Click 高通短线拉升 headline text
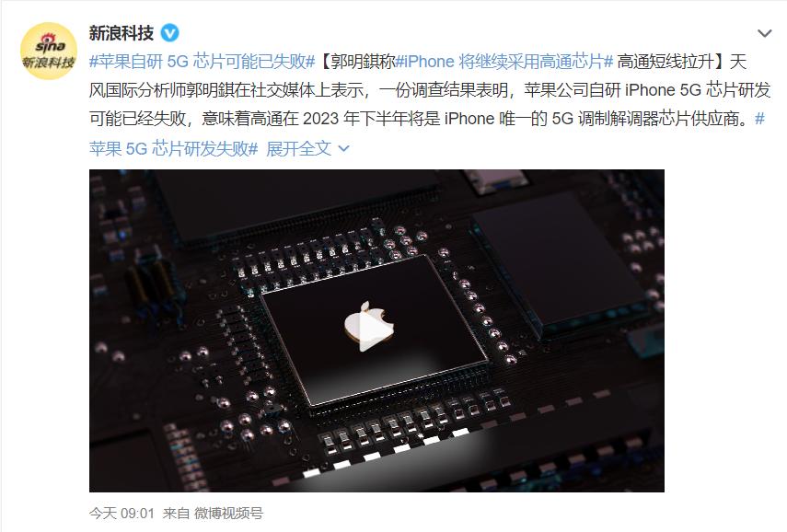 [665, 62]
